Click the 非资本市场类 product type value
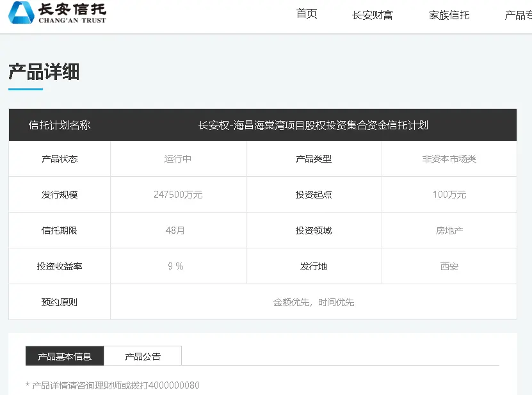532x395 pixels. tap(449, 159)
